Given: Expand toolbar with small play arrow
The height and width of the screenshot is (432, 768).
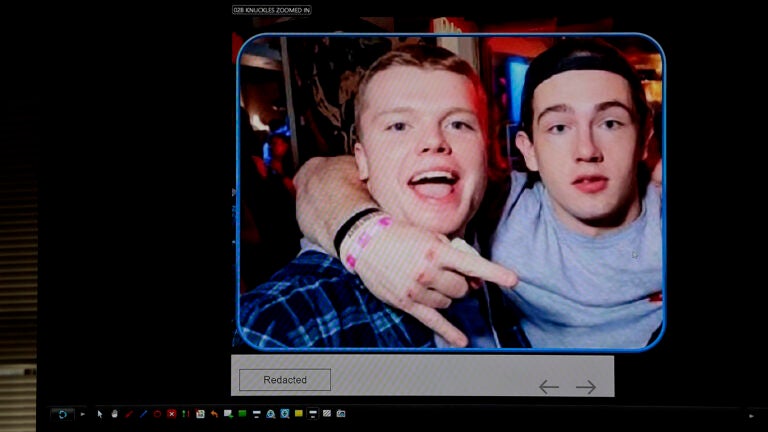Looking at the screenshot, I should pos(82,414).
